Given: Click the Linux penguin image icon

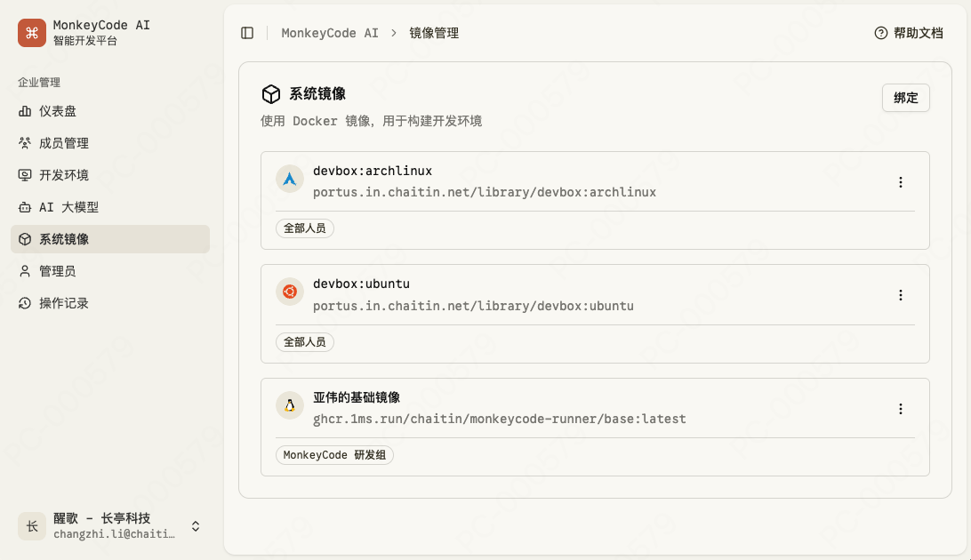Looking at the screenshot, I should pos(290,406).
